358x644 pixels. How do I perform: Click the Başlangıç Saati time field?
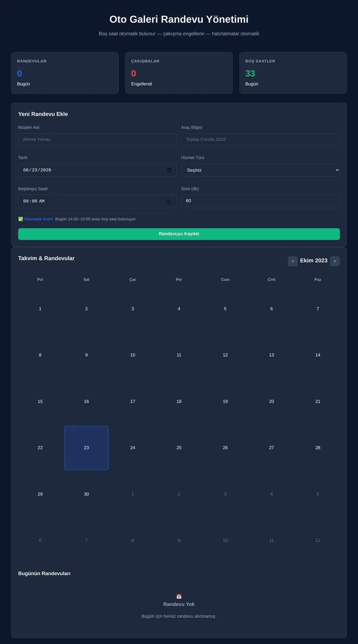pos(97,201)
